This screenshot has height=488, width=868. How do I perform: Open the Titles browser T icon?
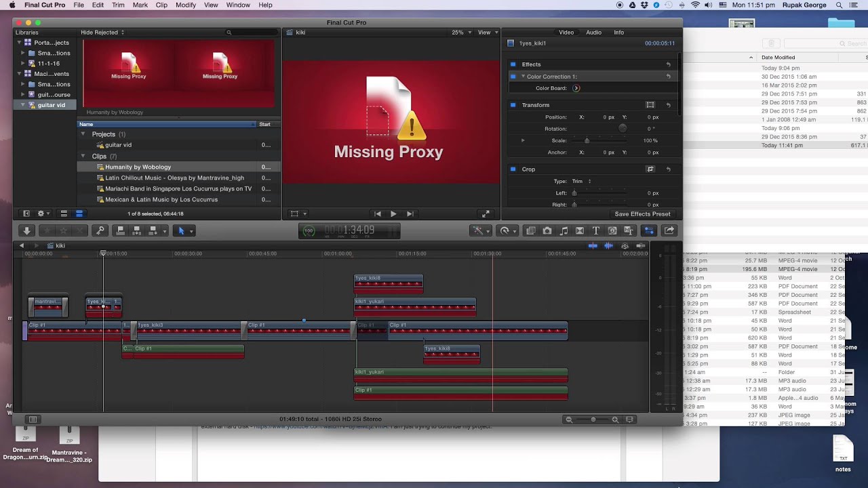point(596,230)
